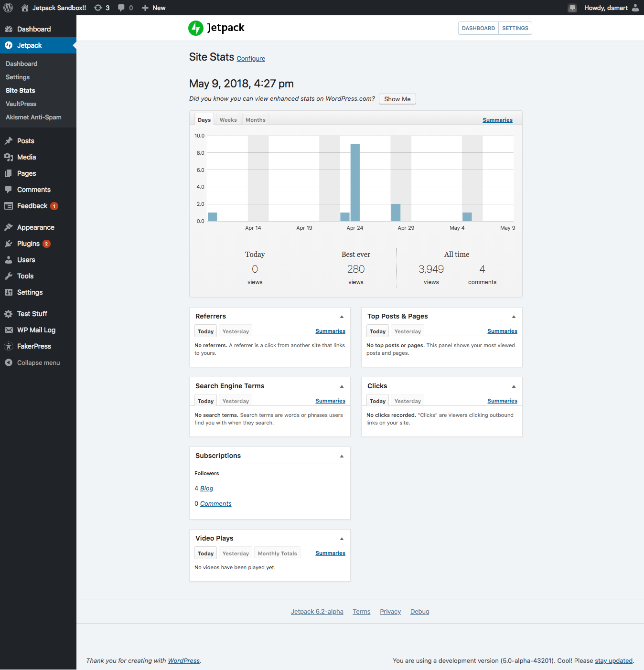Click the WordPress logo icon in admin bar

(8, 8)
